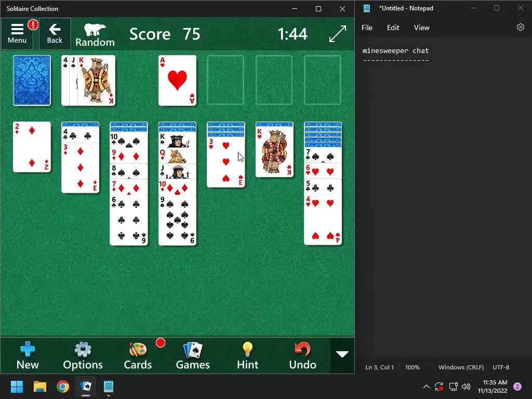Draw from the blue stock deck
This screenshot has height=399, width=532.
click(x=32, y=81)
